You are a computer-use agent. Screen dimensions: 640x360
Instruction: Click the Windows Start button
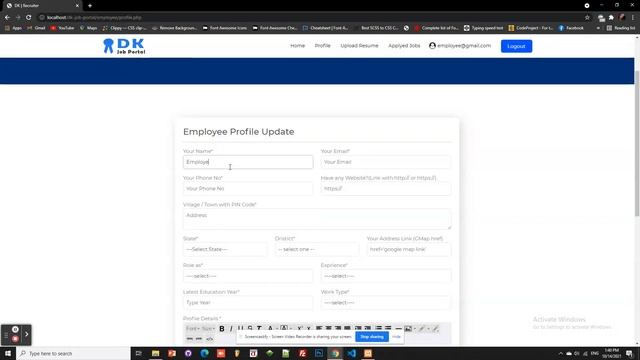point(8,353)
